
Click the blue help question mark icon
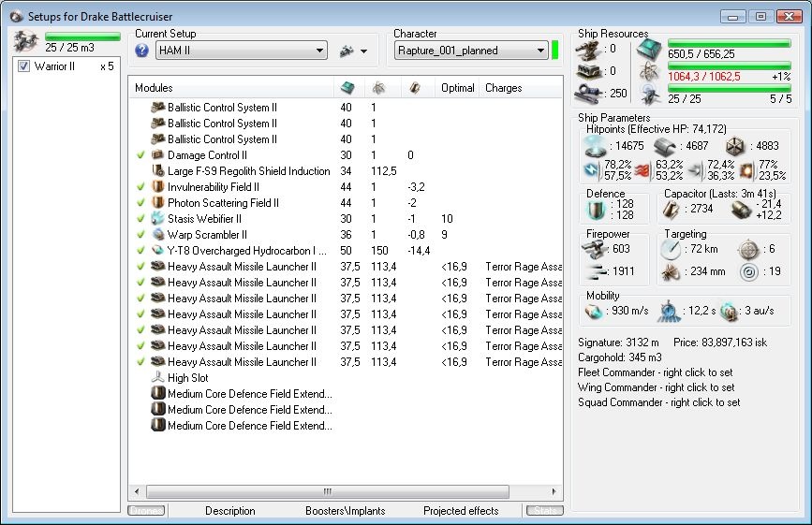[x=142, y=51]
